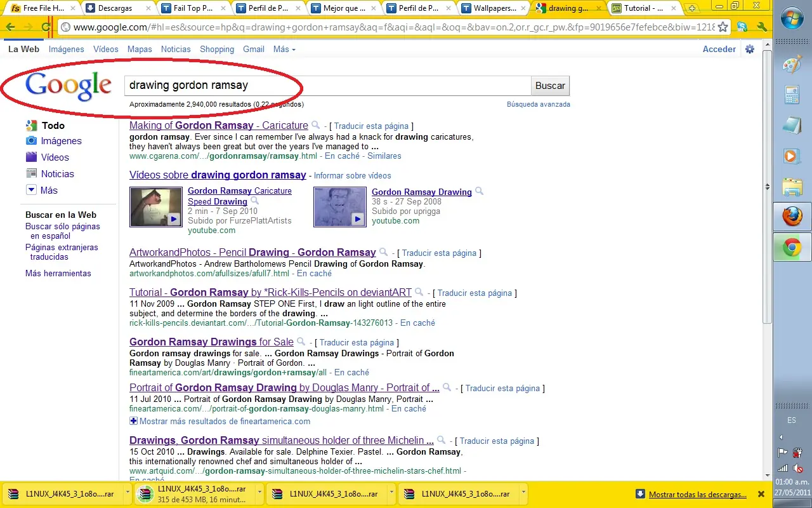Open Más herramientas in the sidebar
Image resolution: width=812 pixels, height=508 pixels.
coord(58,274)
